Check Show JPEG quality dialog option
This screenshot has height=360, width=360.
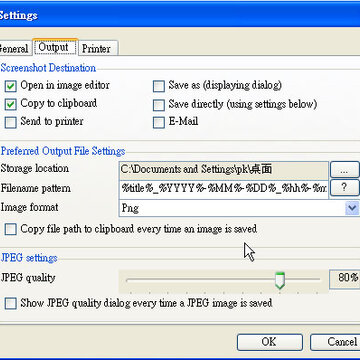[x=11, y=304]
